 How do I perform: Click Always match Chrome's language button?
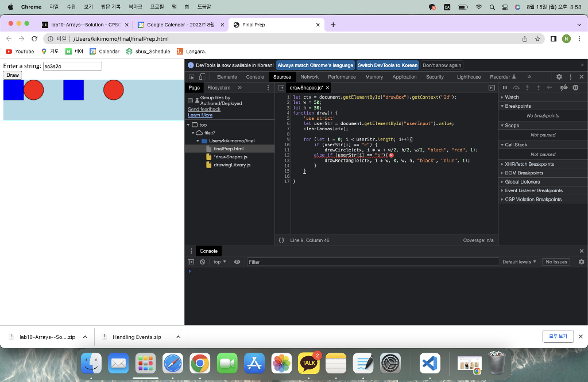tap(315, 65)
